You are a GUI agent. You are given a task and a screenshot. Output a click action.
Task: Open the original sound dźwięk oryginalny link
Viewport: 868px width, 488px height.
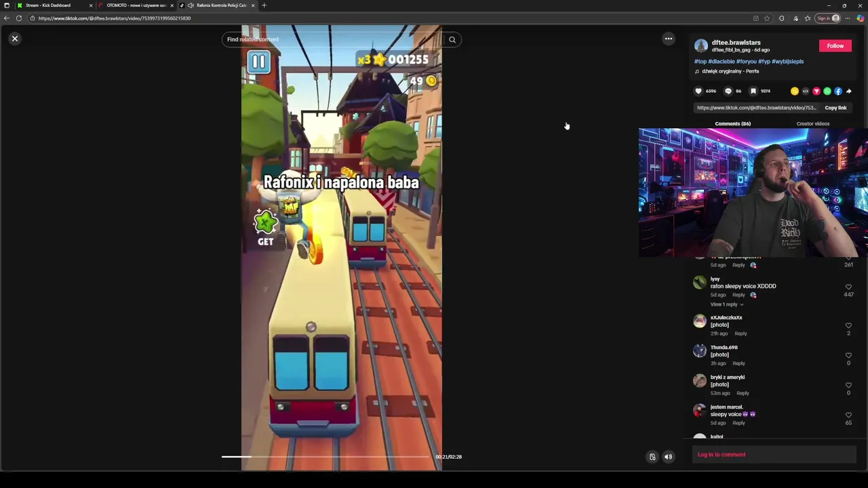tap(730, 71)
